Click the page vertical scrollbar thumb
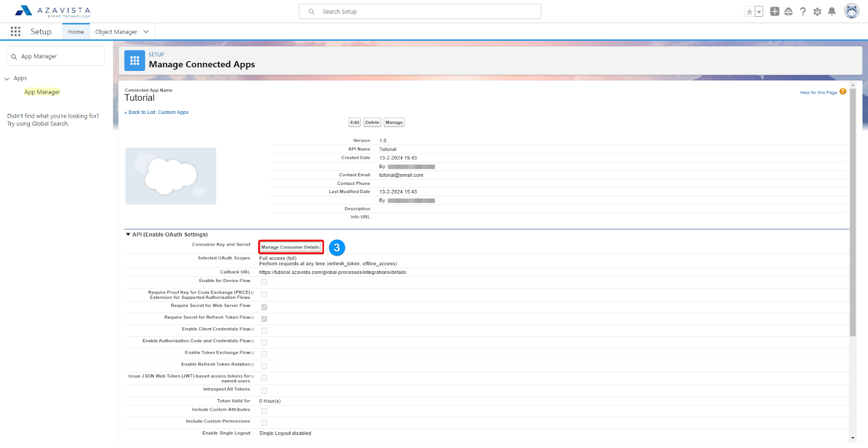Screen dimensions: 868x448 point(853,213)
